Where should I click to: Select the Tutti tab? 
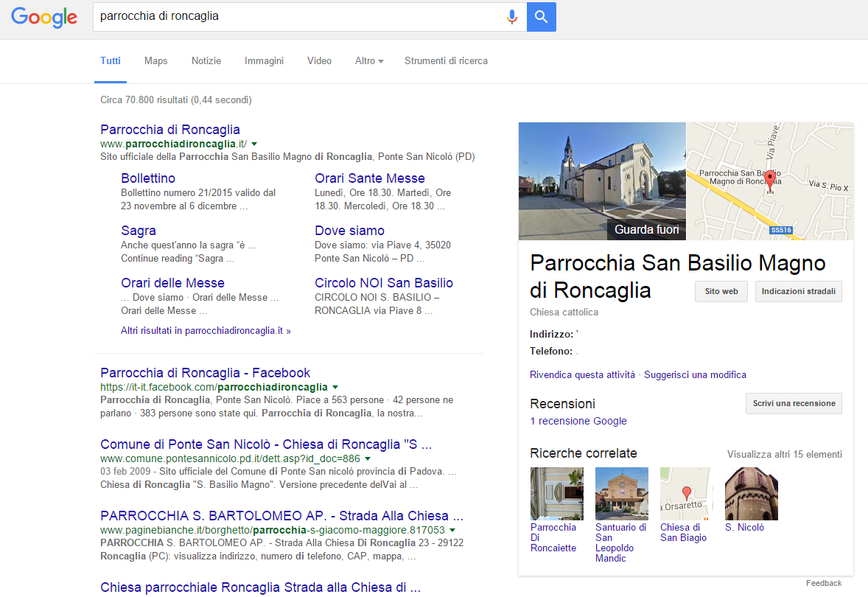coord(111,61)
